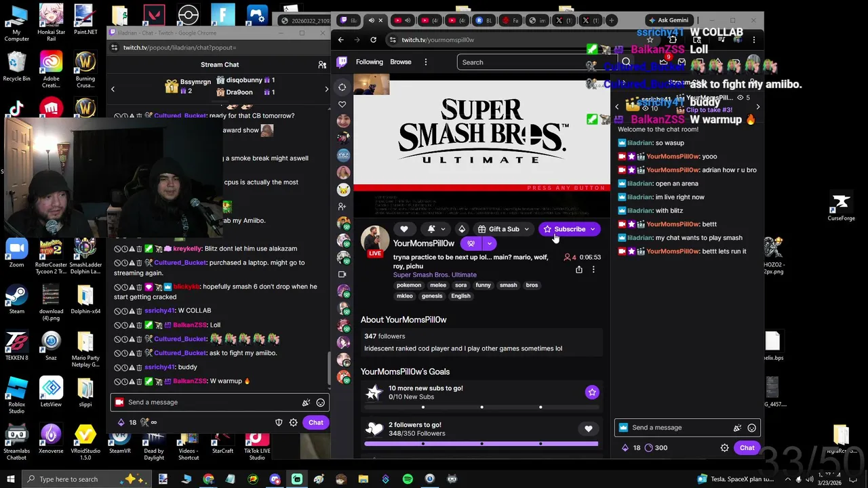Viewport: 868px width, 488px height.
Task: Click the genesis tag
Action: tap(432, 296)
